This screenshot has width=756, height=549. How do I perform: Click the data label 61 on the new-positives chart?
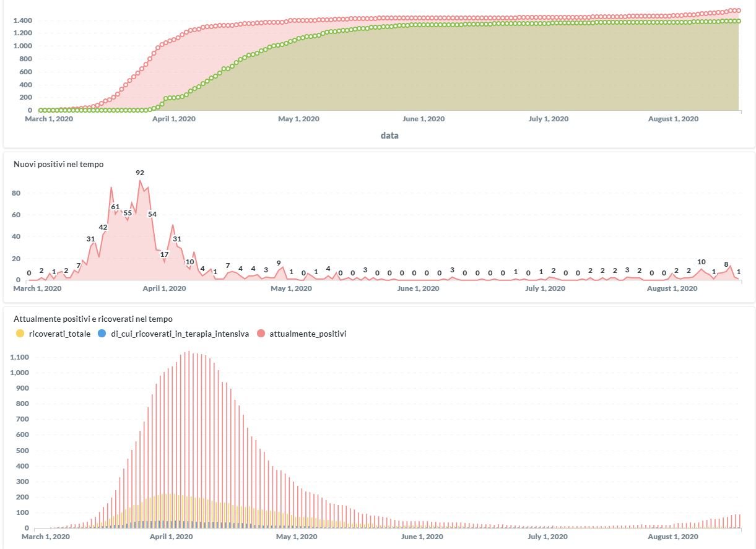(115, 207)
